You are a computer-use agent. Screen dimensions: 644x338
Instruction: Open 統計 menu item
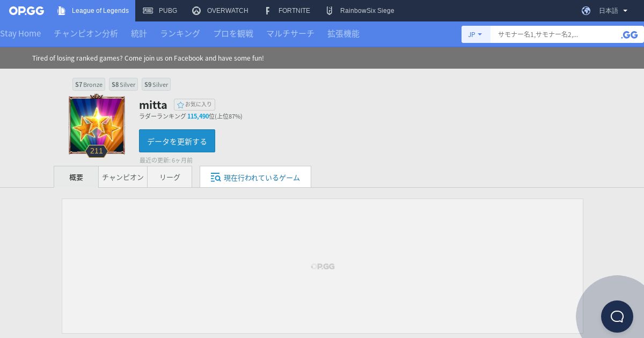click(x=139, y=34)
